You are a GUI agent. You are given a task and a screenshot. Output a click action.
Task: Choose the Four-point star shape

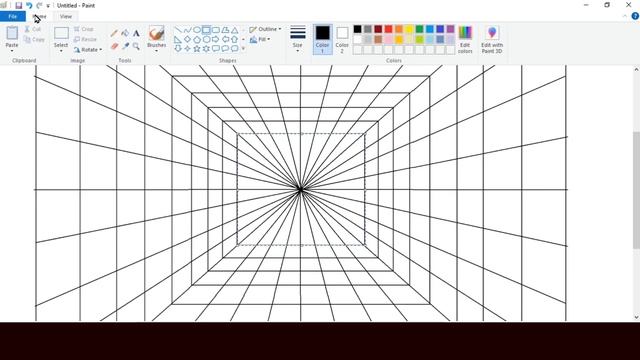187,49
